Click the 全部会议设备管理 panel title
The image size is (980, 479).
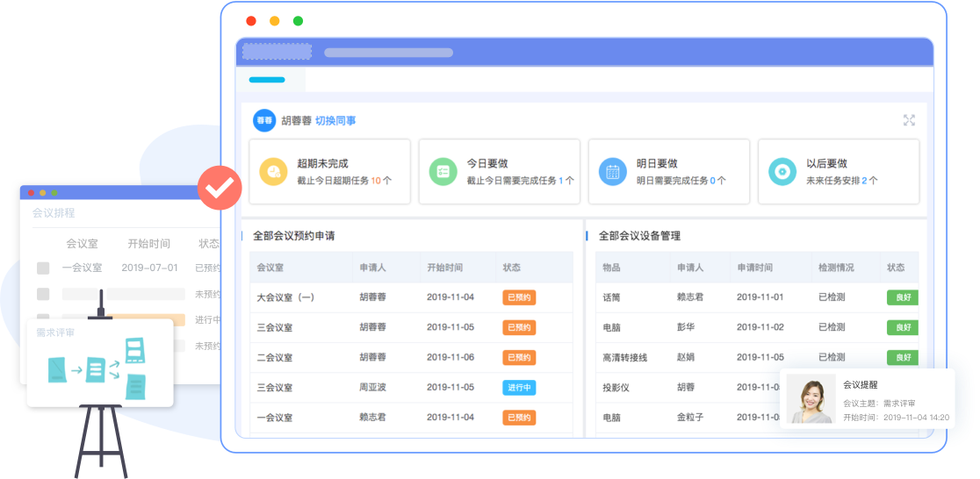[639, 236]
